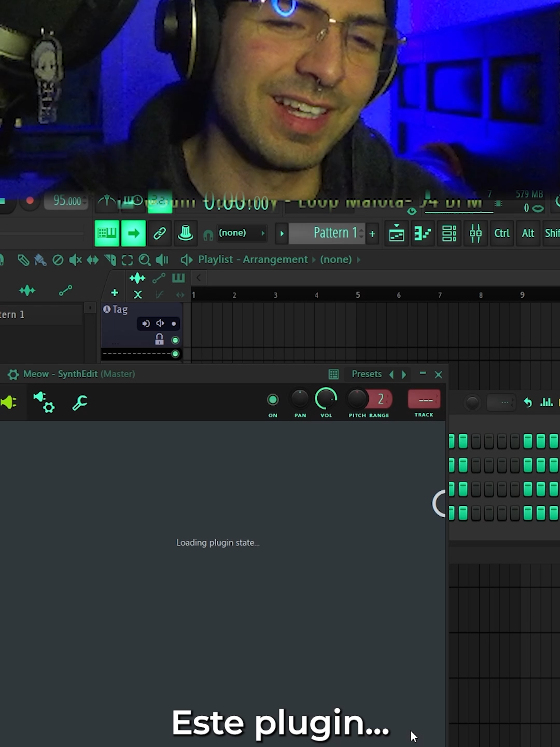This screenshot has height=747, width=560.
Task: Select the playlist Draw pencil tool
Action: tap(23, 260)
